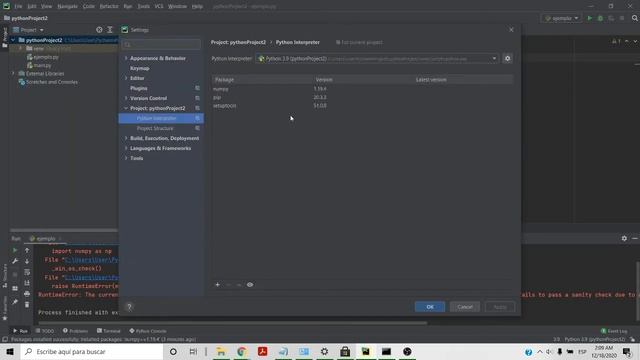This screenshot has width=640, height=360.
Task: Select the pip package row
Action: 362,97
